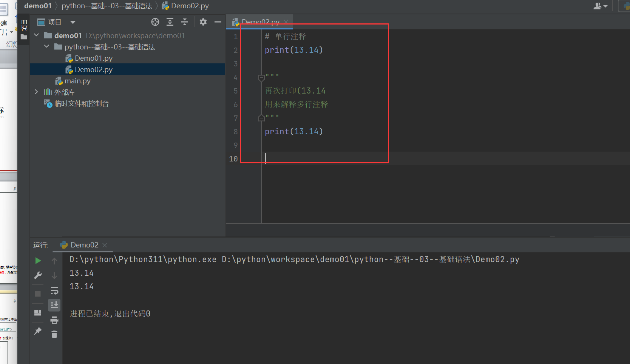The image size is (630, 364).
Task: Switch to the Demo02.py editor tab
Action: (260, 22)
